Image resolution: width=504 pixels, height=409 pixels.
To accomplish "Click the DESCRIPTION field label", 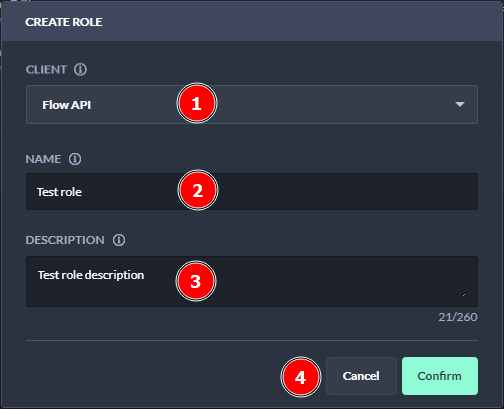I will pos(65,240).
